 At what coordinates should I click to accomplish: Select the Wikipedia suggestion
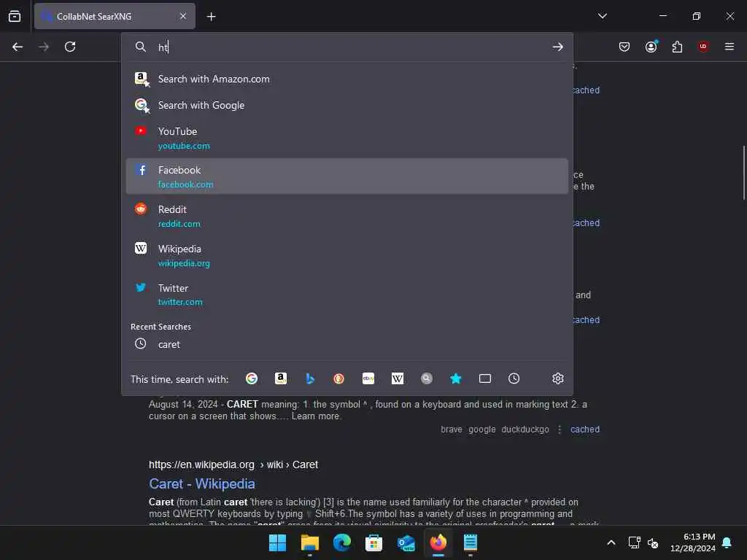(x=347, y=255)
